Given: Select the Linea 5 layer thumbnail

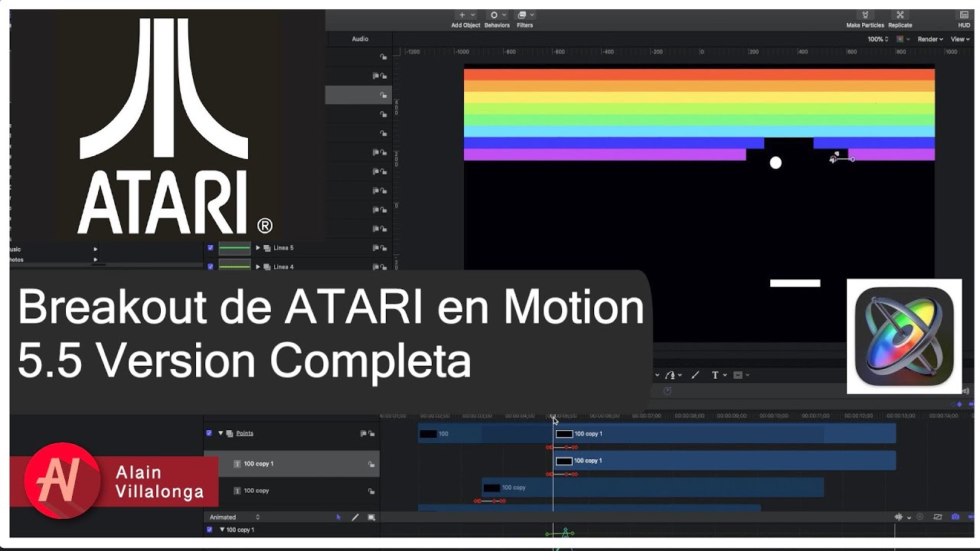Looking at the screenshot, I should coord(234,248).
